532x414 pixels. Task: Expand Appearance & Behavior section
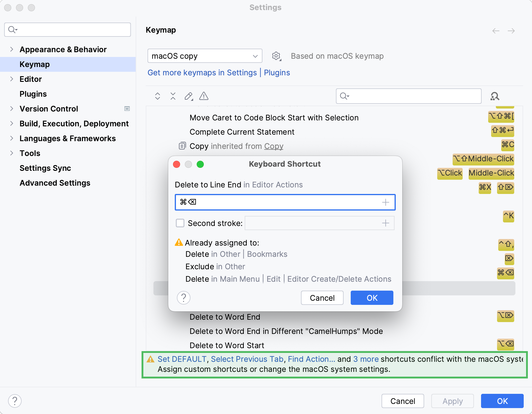pos(12,49)
